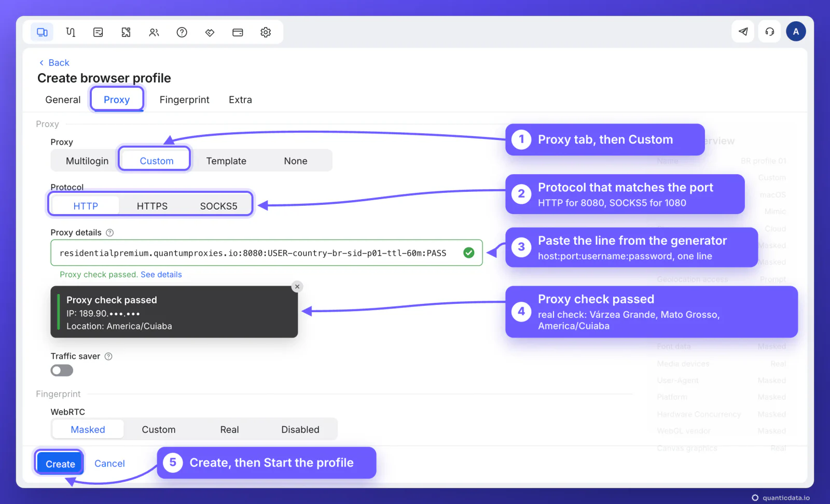830x504 pixels.
Task: Open the help question-mark icon in top toolbar
Action: pyautogui.click(x=182, y=32)
